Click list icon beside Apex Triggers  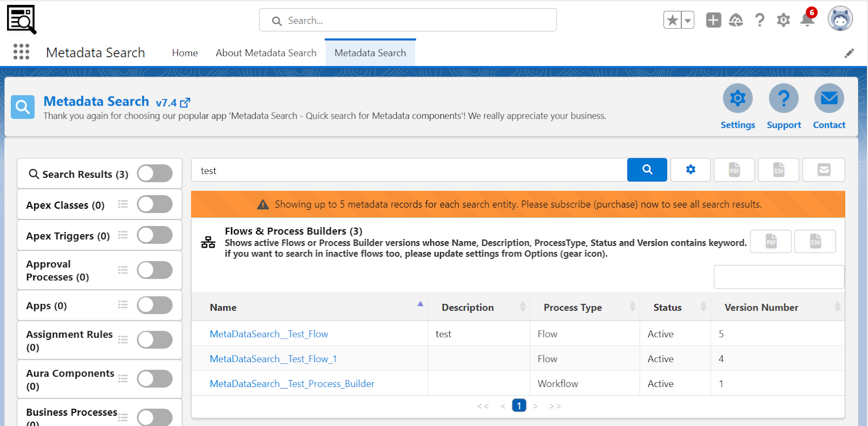pyautogui.click(x=123, y=235)
